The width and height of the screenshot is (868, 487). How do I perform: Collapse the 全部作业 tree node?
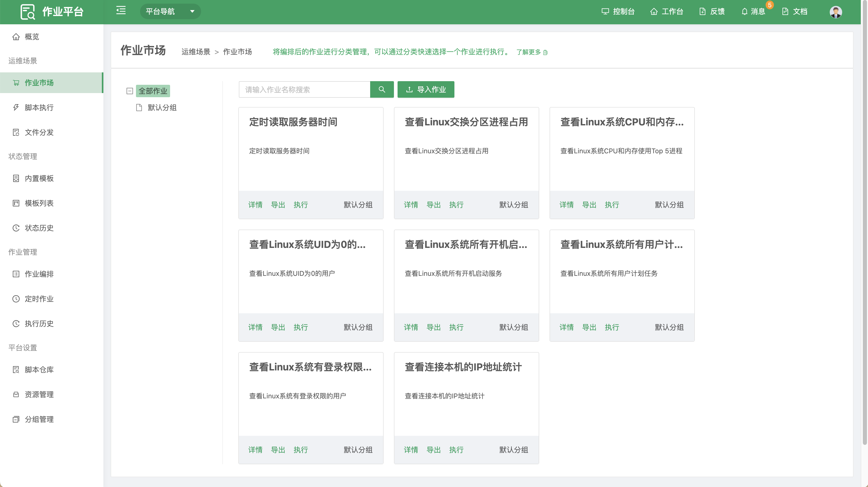click(130, 91)
